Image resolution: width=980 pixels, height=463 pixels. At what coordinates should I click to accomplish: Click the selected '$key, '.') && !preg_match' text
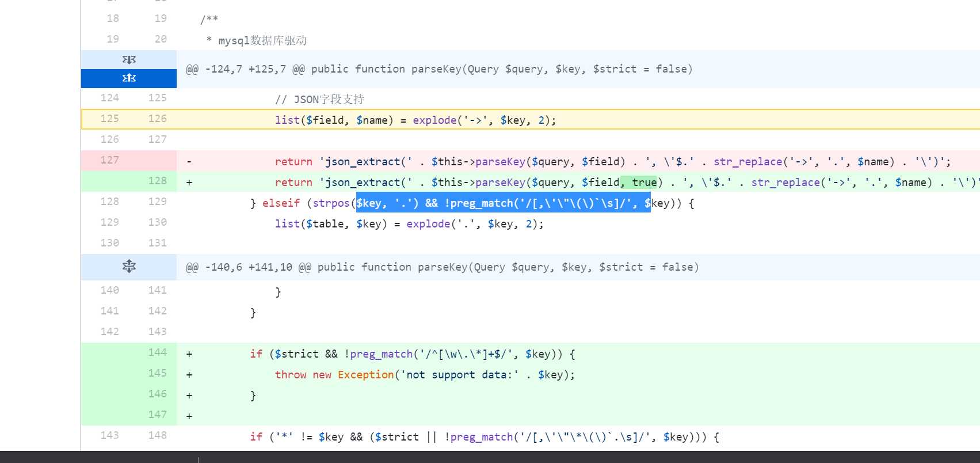click(504, 203)
